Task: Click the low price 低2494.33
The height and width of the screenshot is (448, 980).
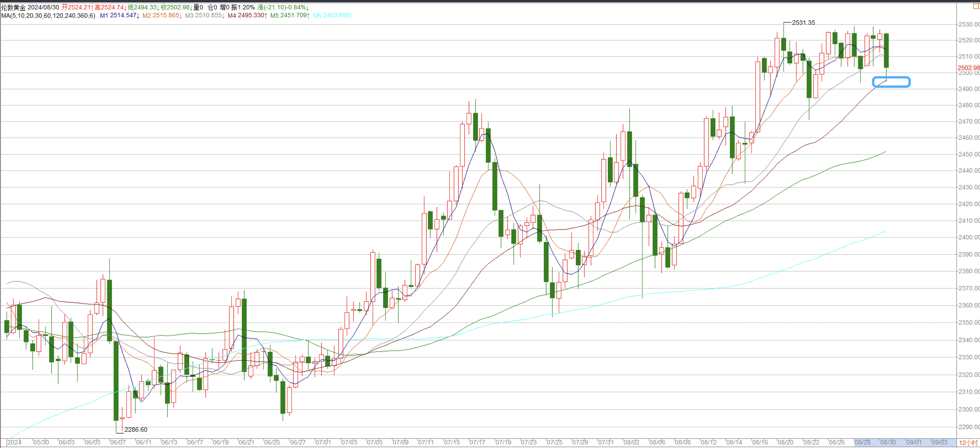Action: (144, 7)
